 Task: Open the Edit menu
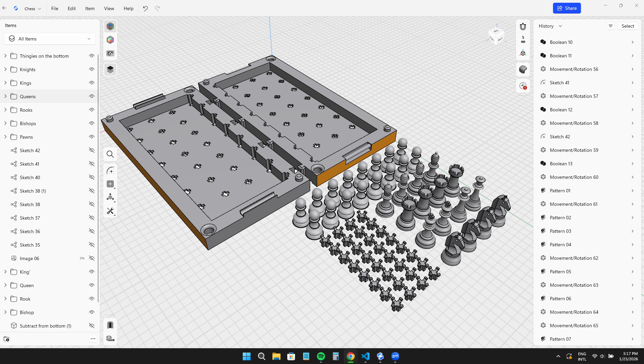pyautogui.click(x=71, y=8)
